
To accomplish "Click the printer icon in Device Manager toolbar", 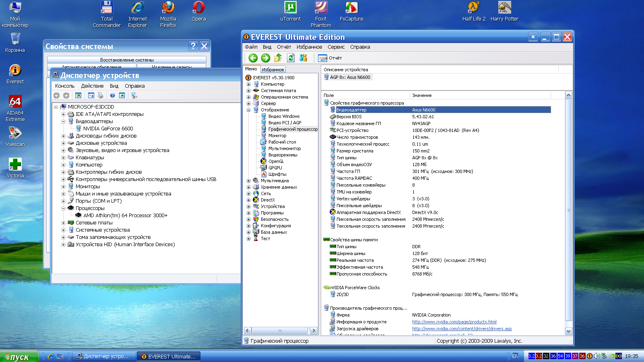I will [x=101, y=95].
